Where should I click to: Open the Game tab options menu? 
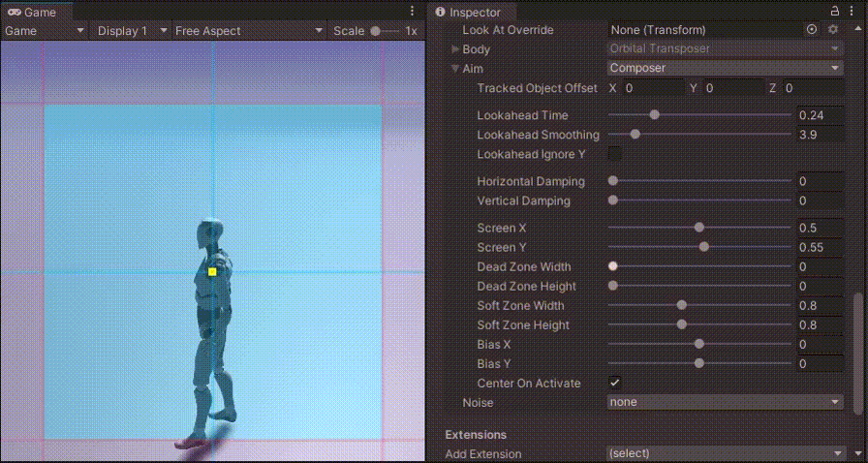(412, 11)
